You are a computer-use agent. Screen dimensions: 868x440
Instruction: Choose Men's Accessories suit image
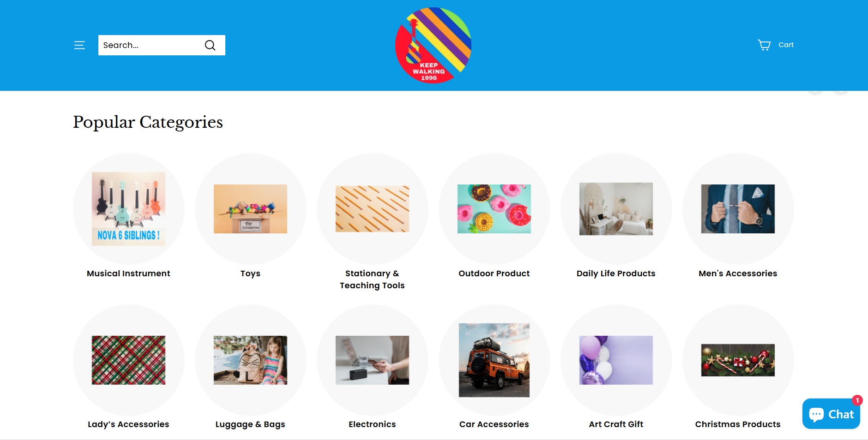pos(738,209)
